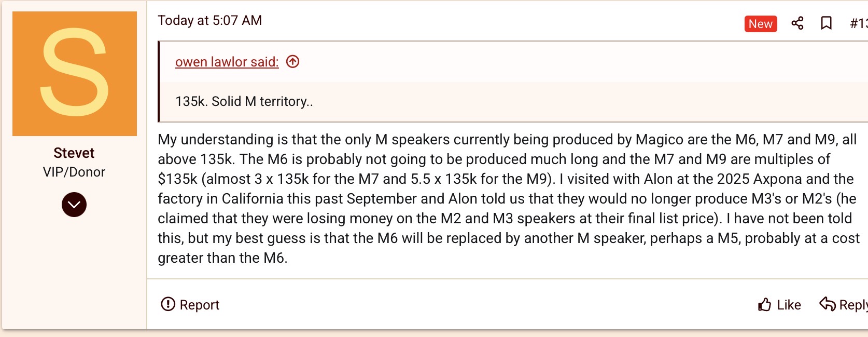
Task: Click the quoted text "135k. Solid M territory.."
Action: (x=244, y=101)
